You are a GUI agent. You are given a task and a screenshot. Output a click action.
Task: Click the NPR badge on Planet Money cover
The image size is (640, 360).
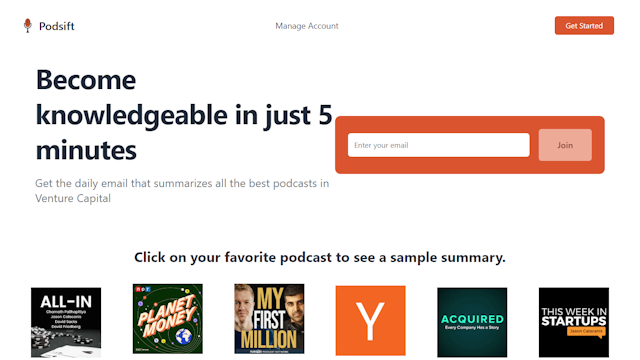coord(143,289)
